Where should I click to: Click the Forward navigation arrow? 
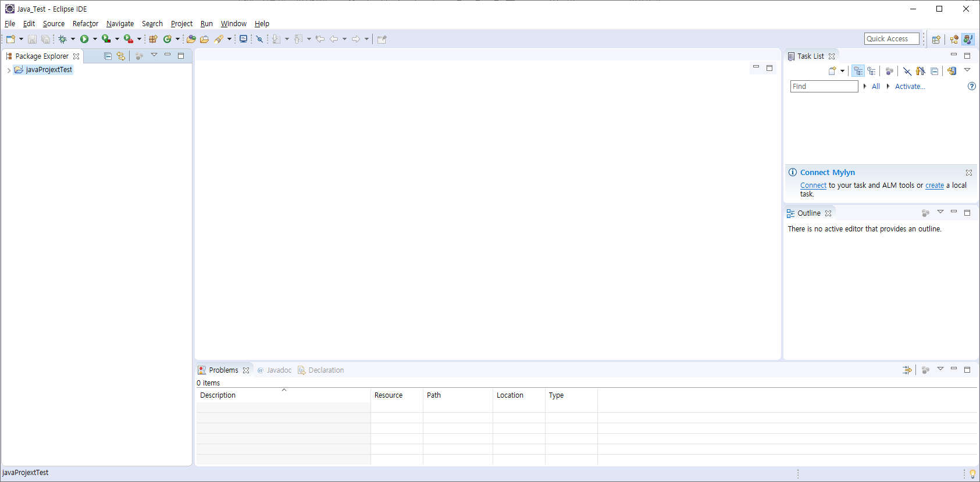(x=356, y=39)
